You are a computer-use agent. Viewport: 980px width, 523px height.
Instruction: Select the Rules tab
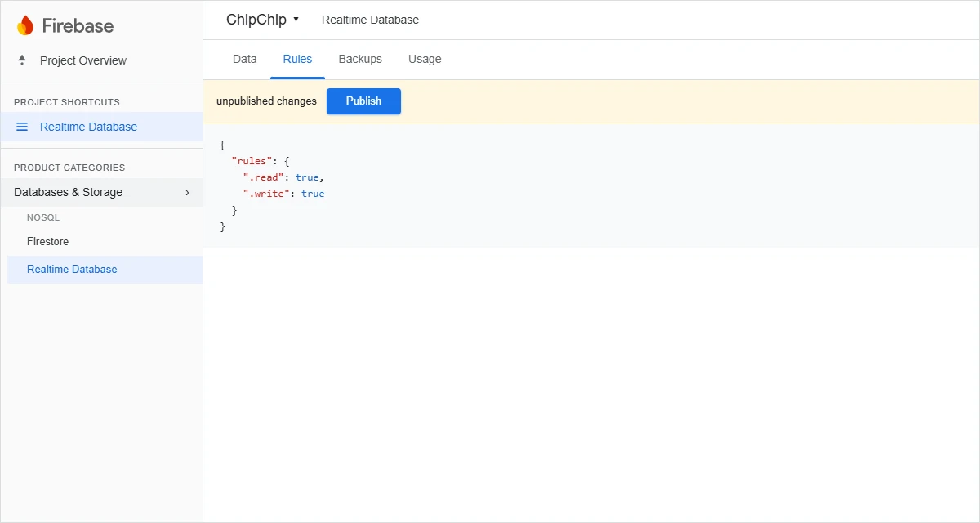point(297,59)
